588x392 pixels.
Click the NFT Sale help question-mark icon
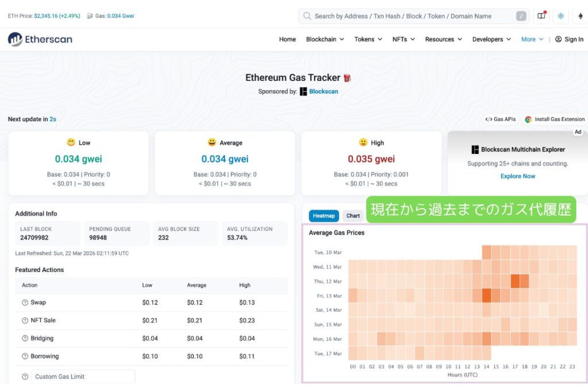pyautogui.click(x=25, y=320)
